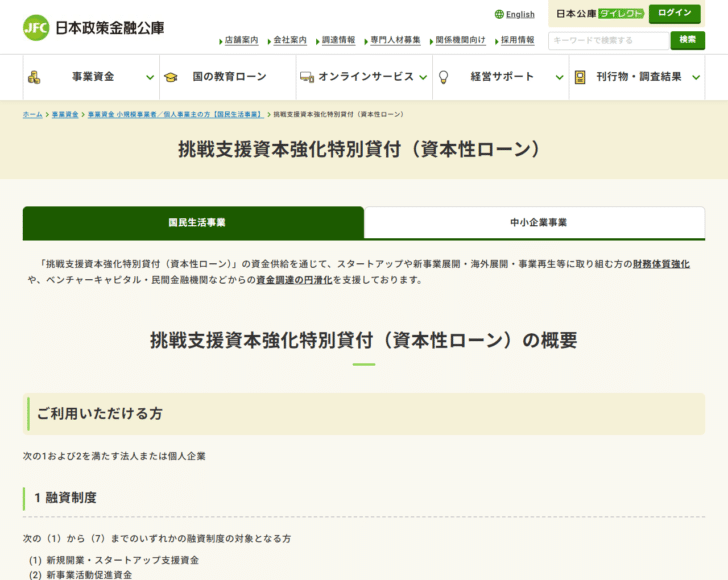This screenshot has width=728, height=580.
Task: Click the 小規模事業者／個人事業主の方 breadcrumb link
Action: (x=176, y=114)
